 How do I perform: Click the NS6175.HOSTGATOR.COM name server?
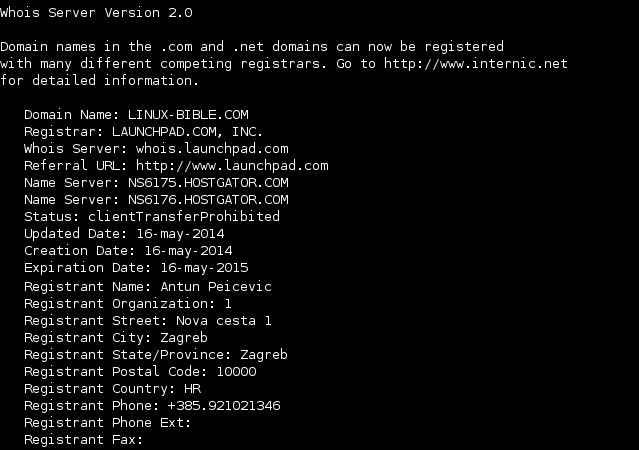click(208, 183)
